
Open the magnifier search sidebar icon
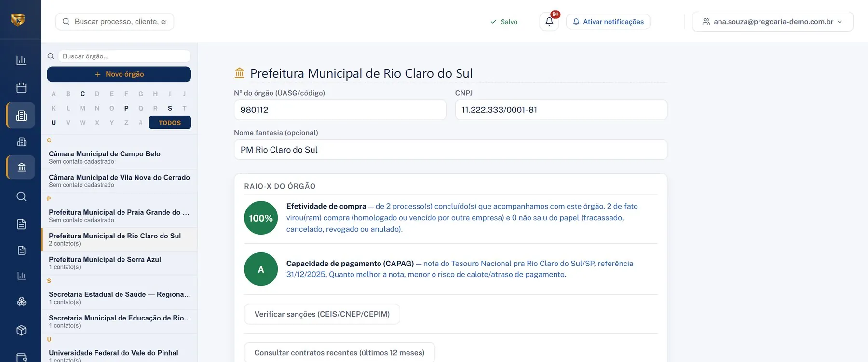tap(21, 196)
